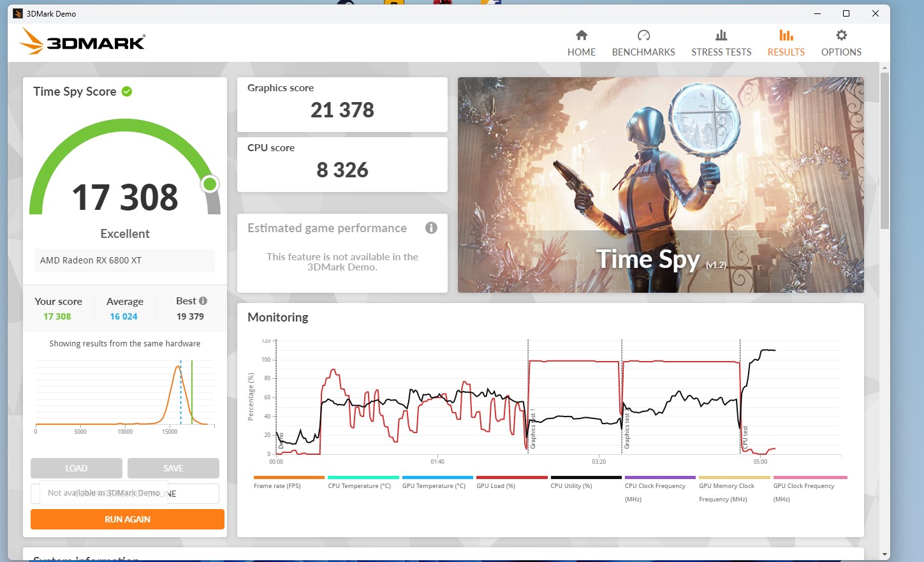Click the Excellent rating label
Viewport: 924px width, 562px height.
pyautogui.click(x=125, y=233)
